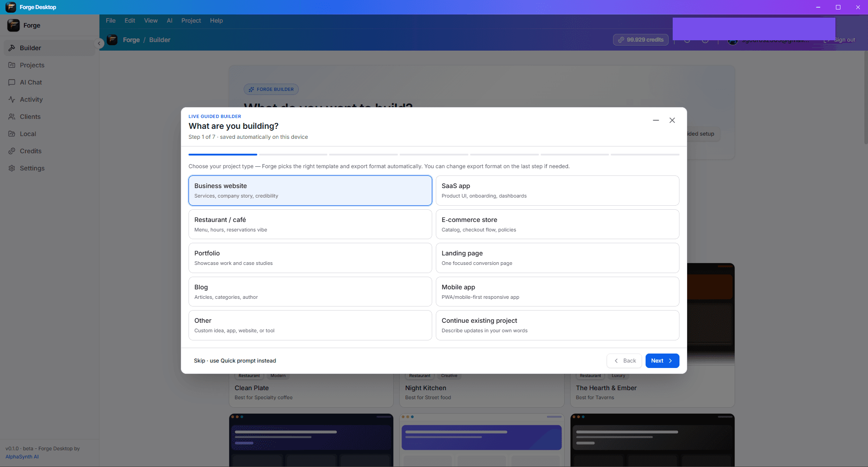Click Builder in the breadcrumb
The width and height of the screenshot is (868, 467).
(160, 40)
